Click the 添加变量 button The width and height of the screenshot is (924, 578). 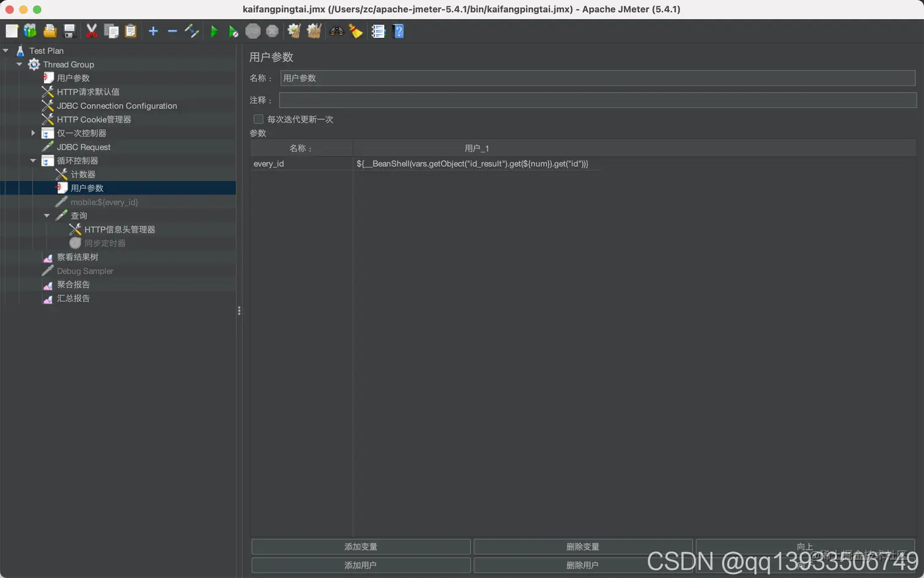pos(361,547)
